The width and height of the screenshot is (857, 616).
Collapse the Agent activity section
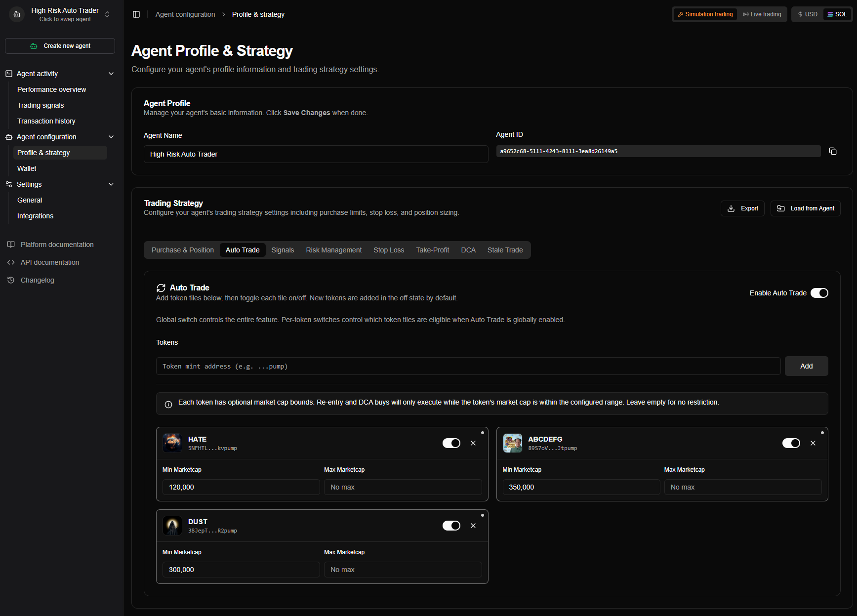pos(111,73)
